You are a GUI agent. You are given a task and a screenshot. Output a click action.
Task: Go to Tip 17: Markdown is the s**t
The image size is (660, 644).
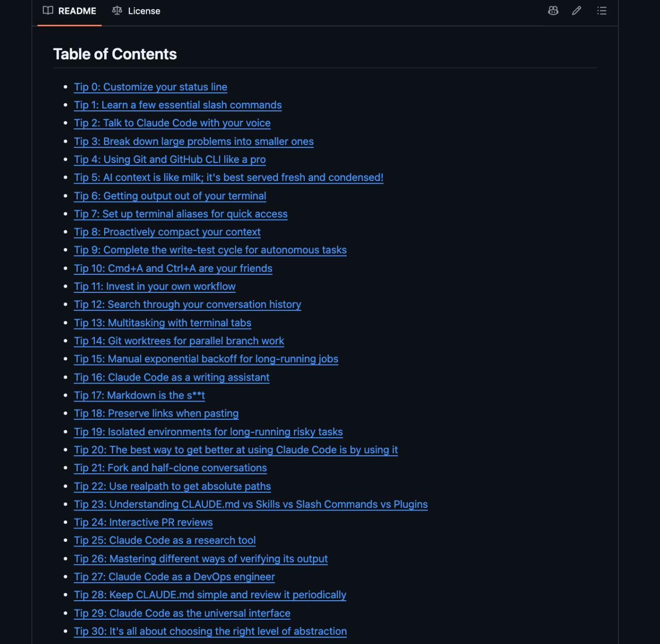(x=139, y=395)
